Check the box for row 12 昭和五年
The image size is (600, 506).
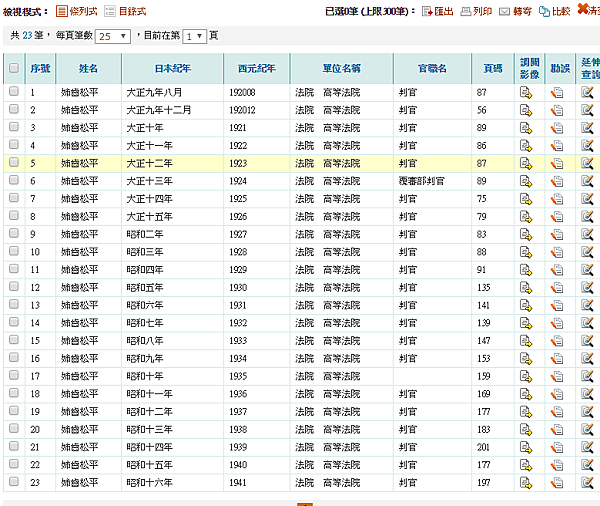coord(14,286)
